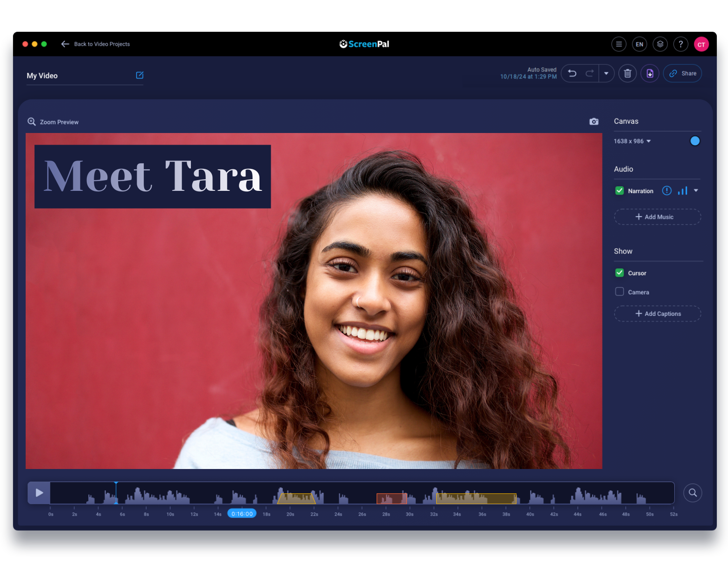Disable the Narration audio checkbox
This screenshot has height=574, width=728.
619,190
